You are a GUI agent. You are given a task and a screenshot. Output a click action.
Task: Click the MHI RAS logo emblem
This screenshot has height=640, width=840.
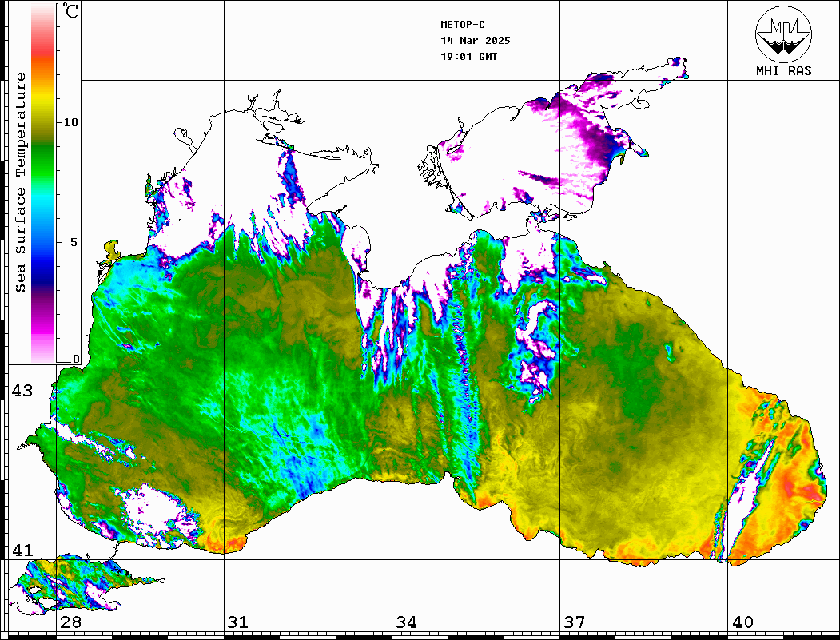[783, 34]
